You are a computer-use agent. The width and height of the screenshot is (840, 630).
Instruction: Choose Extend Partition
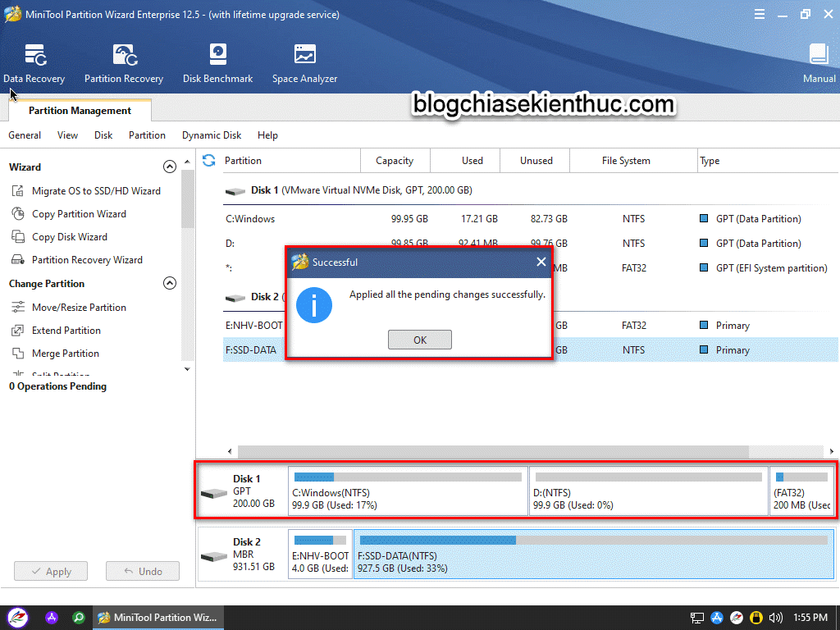(66, 331)
